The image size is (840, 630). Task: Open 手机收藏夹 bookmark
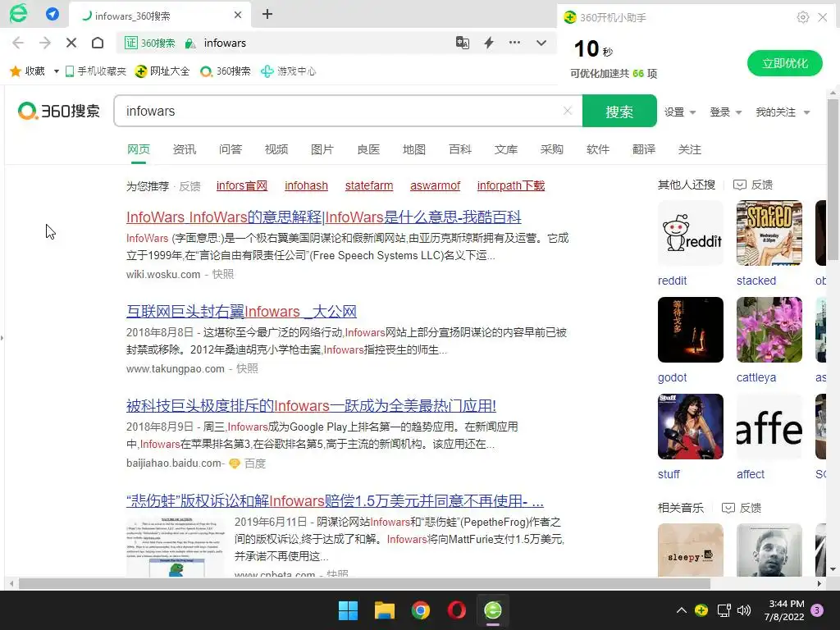pyautogui.click(x=95, y=71)
